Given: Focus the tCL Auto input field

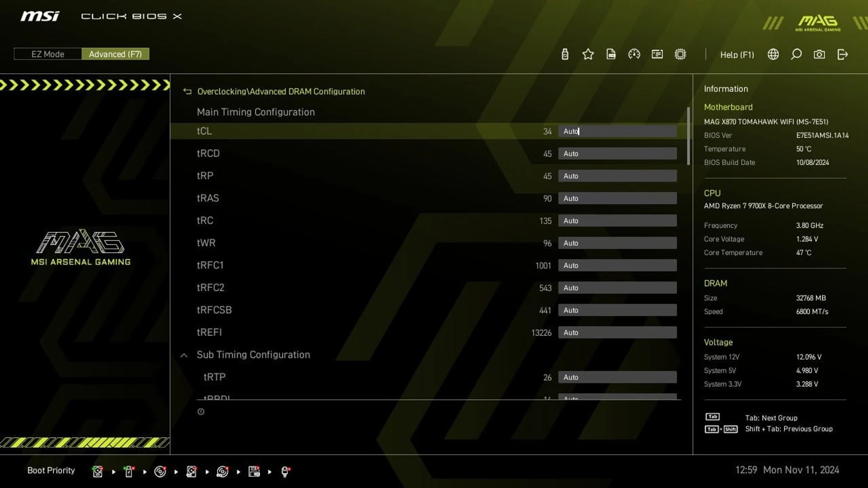Looking at the screenshot, I should click(617, 131).
